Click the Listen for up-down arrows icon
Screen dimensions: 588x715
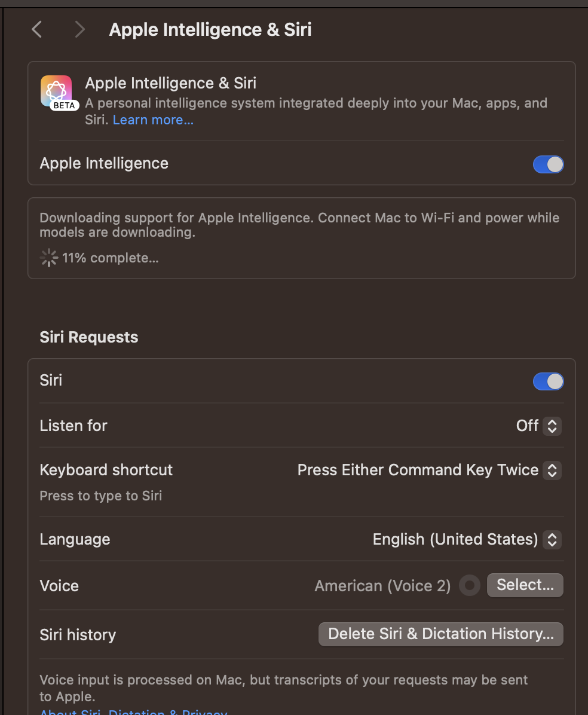(x=553, y=426)
